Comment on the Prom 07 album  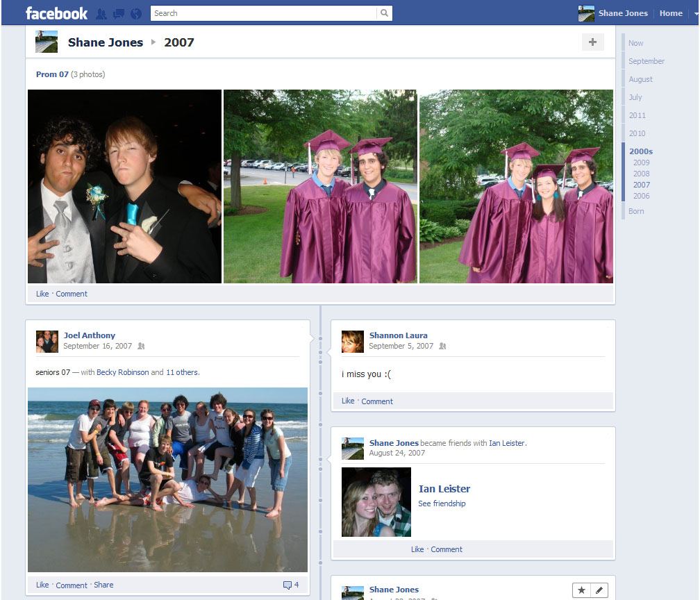72,294
